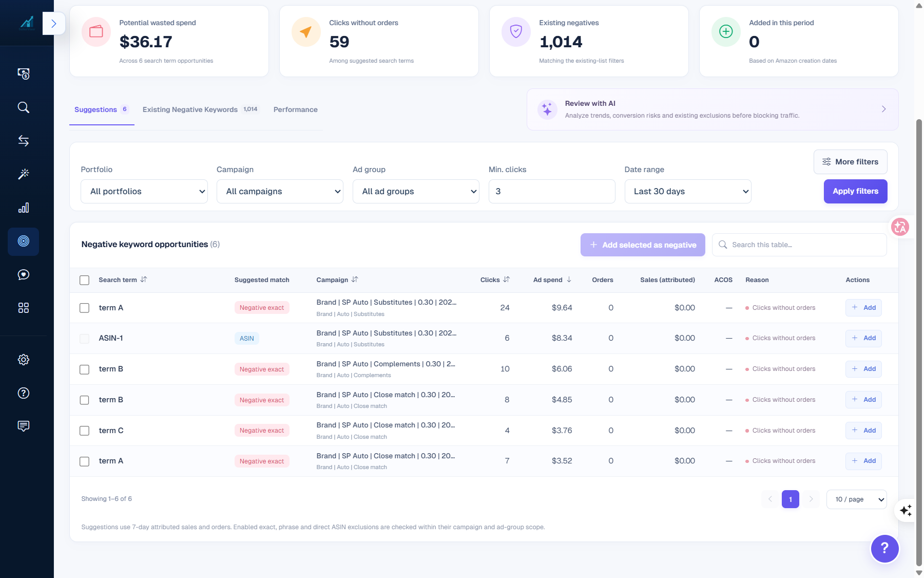Viewport: 924px width, 578px height.
Task: Change the 10 / page rows dropdown
Action: click(856, 499)
